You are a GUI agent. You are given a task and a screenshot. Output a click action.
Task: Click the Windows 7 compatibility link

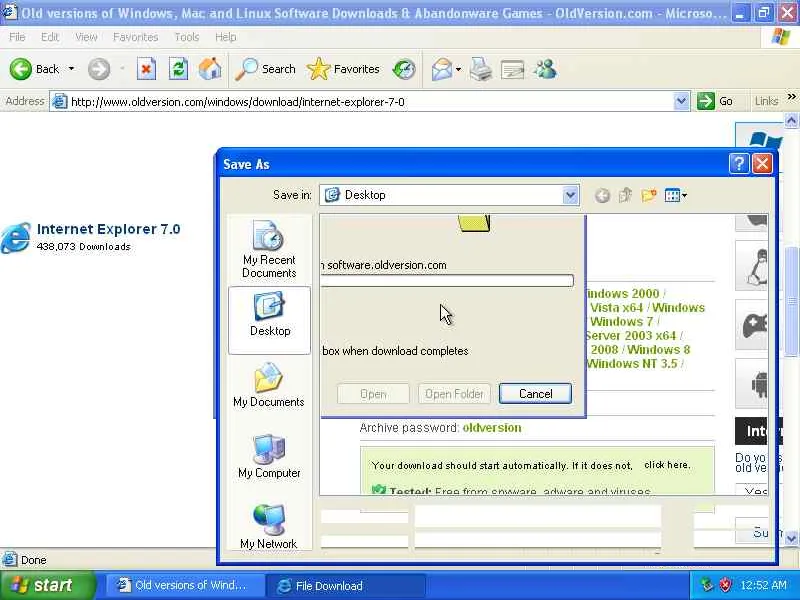(x=621, y=321)
